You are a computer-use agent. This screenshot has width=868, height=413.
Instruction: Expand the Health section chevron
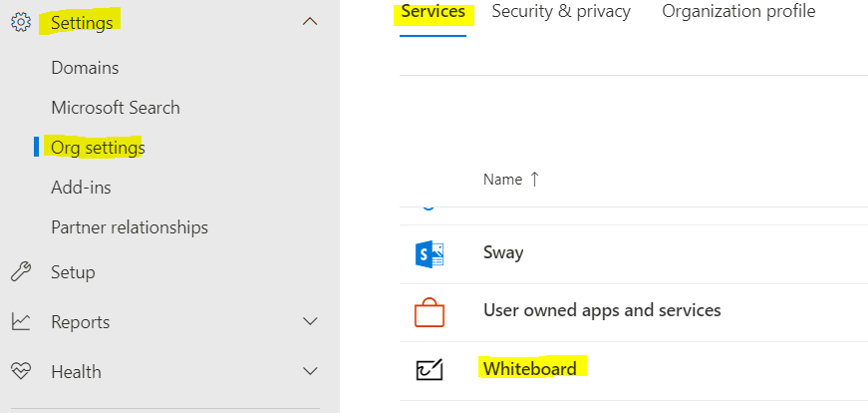310,371
